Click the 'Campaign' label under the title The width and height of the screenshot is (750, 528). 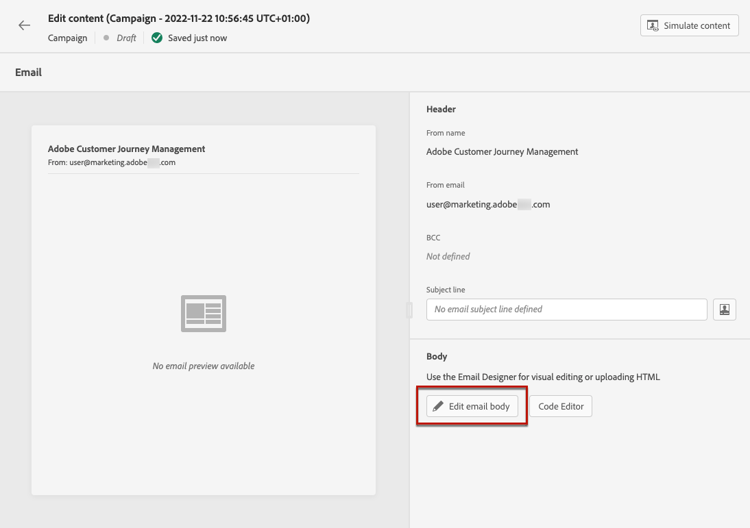coord(67,38)
